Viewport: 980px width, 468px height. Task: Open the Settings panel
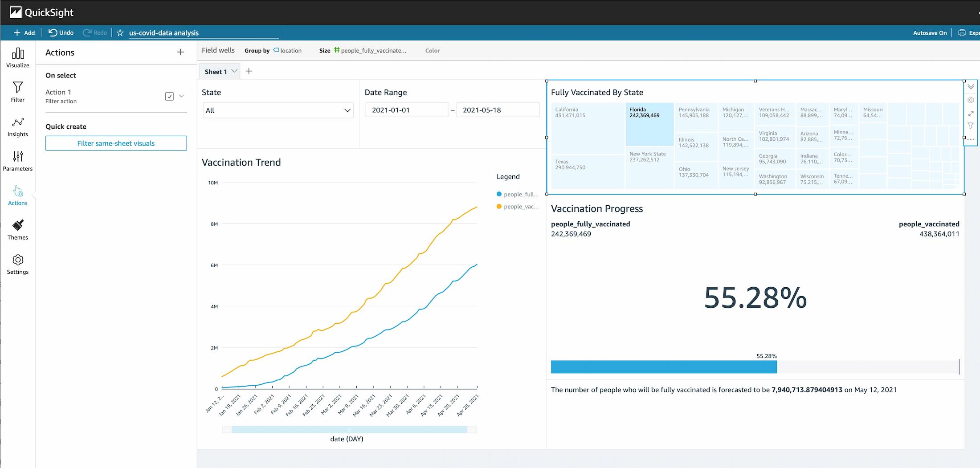pos(17,265)
